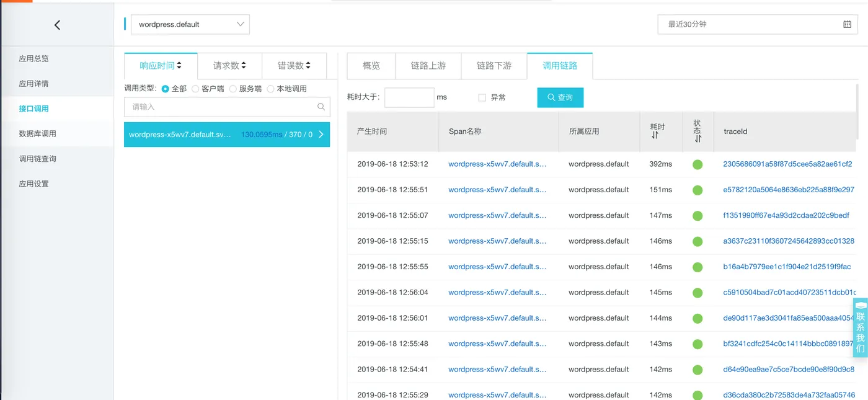Open span name link in the 12:55:51 row
868x400 pixels.
coord(497,190)
